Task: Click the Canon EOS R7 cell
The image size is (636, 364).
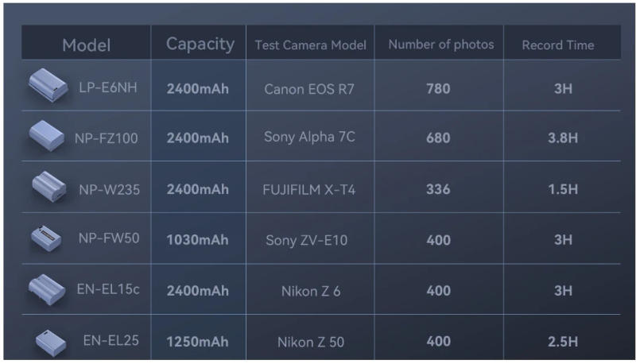Action: tap(309, 88)
